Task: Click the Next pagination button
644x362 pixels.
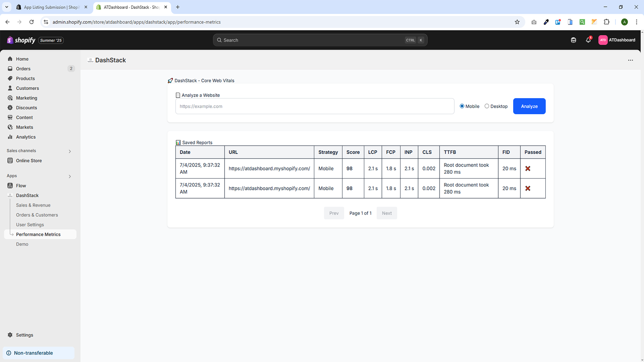Action: 387,213
